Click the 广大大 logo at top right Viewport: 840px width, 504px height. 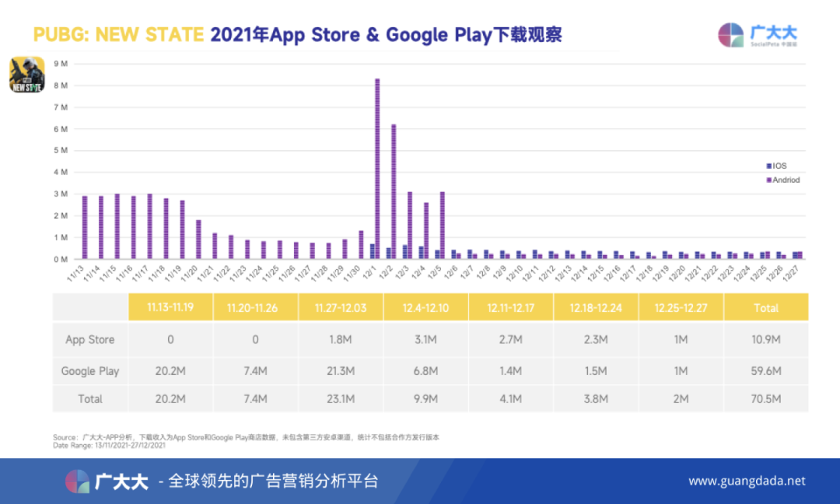tap(758, 35)
